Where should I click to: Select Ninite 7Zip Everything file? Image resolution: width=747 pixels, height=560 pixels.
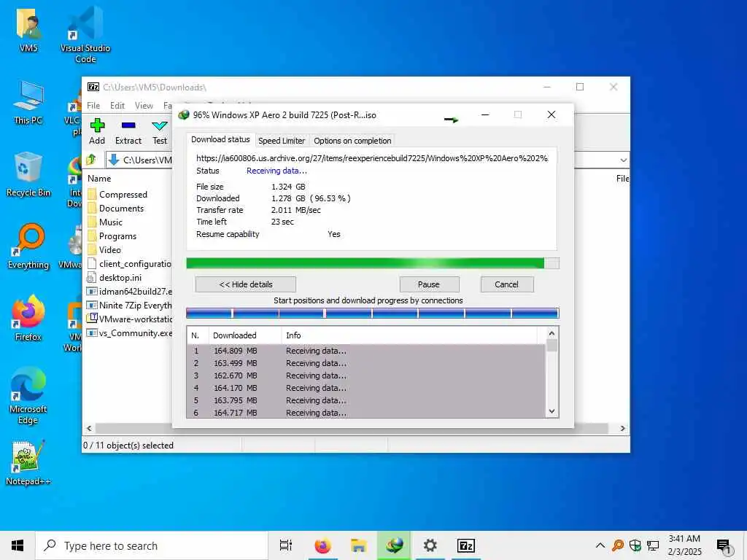pyautogui.click(x=128, y=306)
